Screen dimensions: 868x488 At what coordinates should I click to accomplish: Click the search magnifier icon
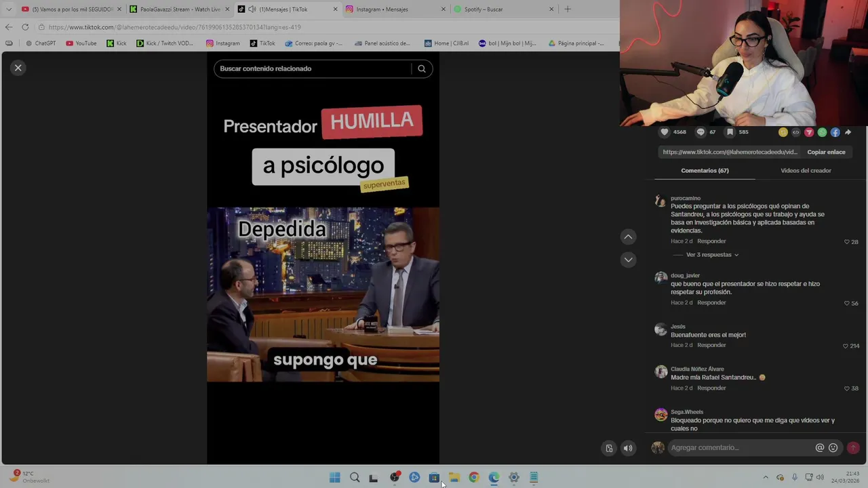tap(422, 68)
